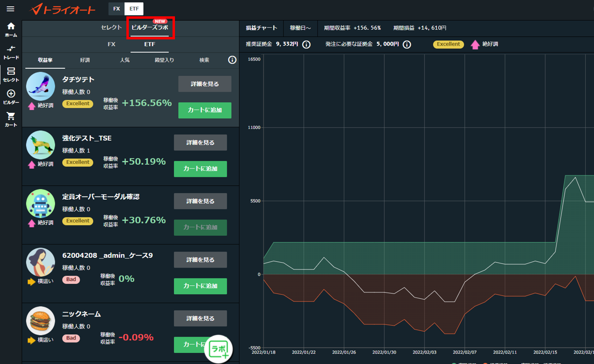594x364 pixels.
Task: Switch top toggle to FX
Action: 116,9
